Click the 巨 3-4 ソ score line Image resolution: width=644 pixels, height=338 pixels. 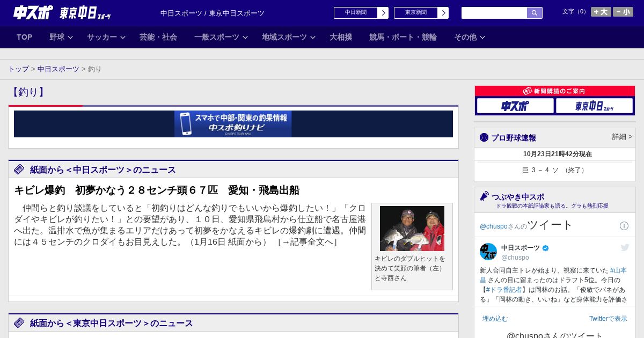(555, 170)
